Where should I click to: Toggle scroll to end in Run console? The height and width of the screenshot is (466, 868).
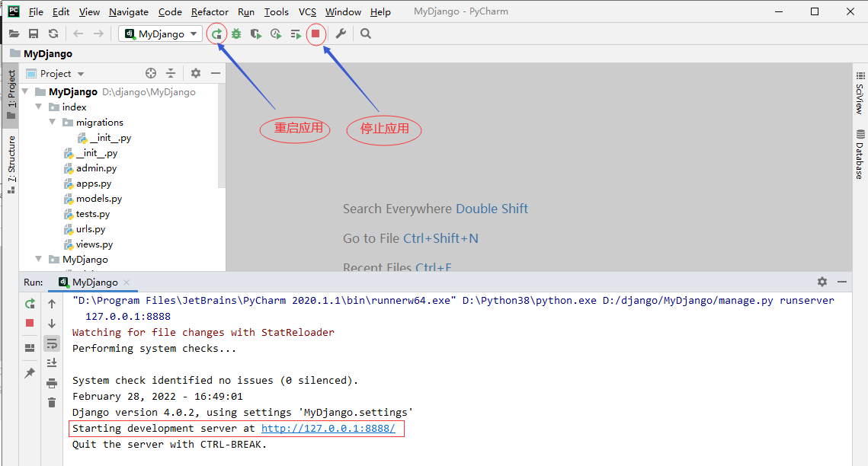pos(52,362)
